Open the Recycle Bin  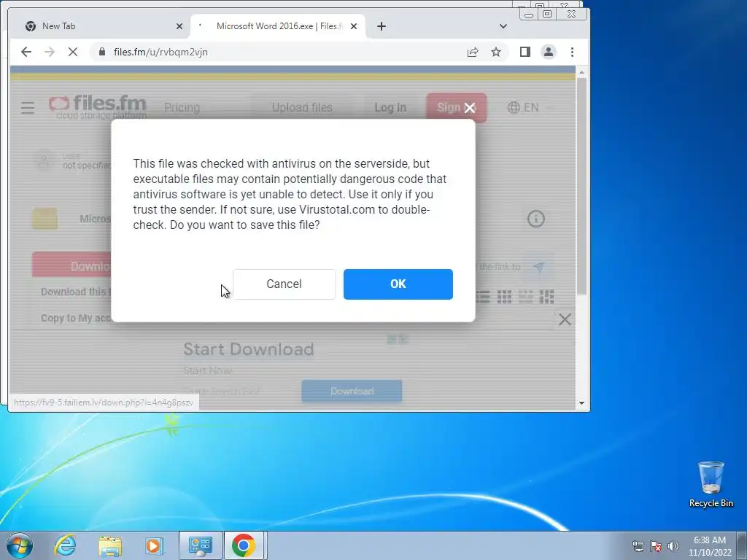pos(711,485)
